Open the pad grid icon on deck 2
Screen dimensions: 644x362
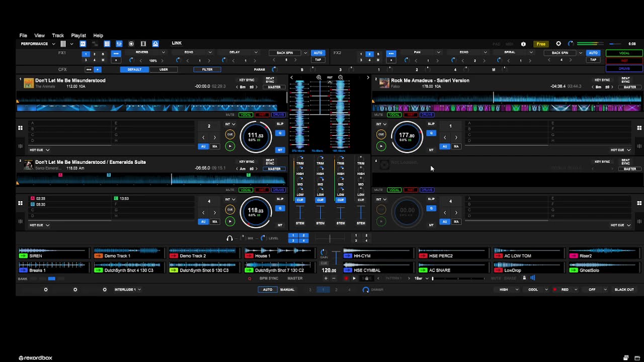tap(639, 128)
